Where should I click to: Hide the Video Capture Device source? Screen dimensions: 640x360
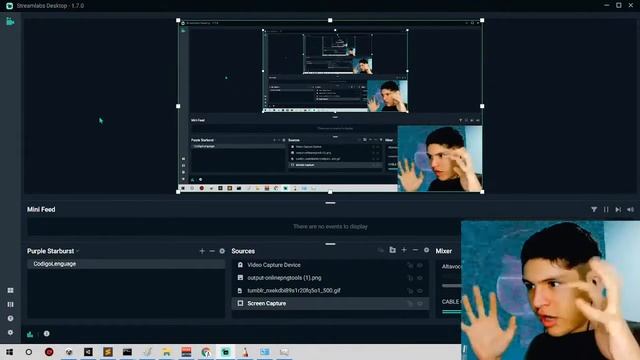click(x=420, y=265)
